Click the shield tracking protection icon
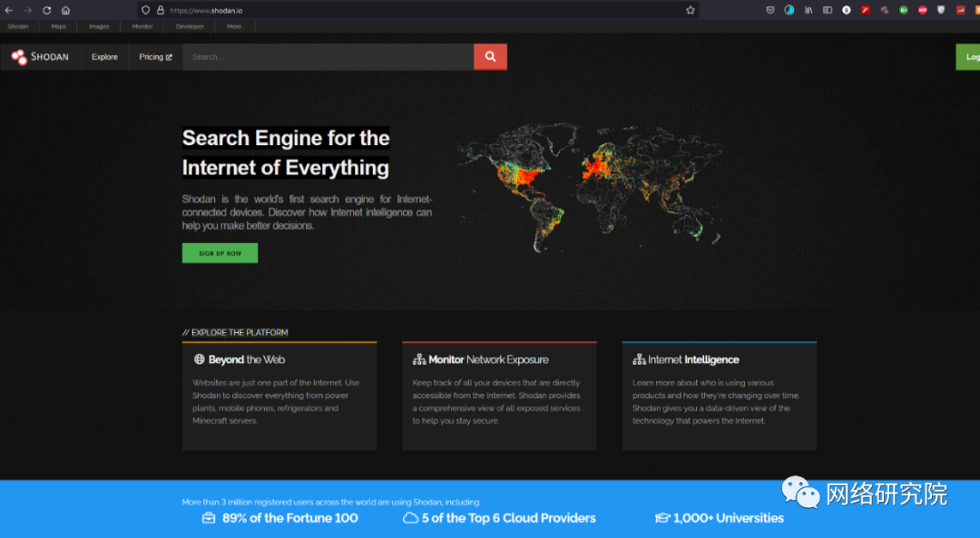Viewport: 980px width, 538px height. point(145,10)
